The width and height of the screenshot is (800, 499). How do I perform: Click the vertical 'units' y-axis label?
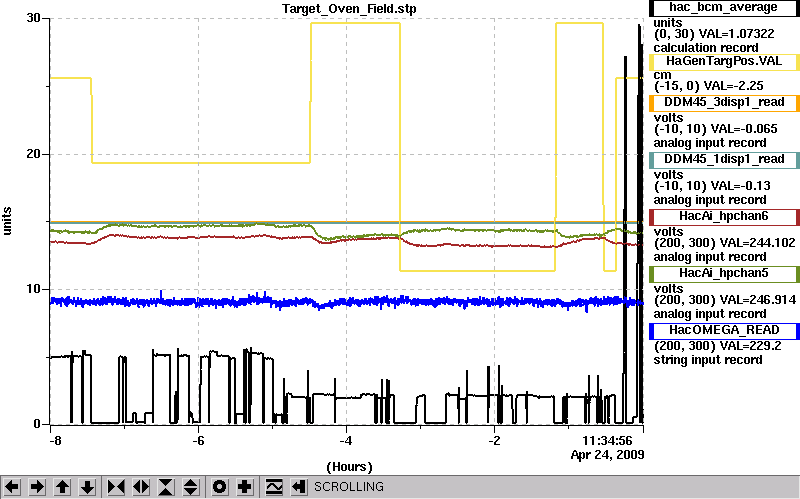[7, 221]
